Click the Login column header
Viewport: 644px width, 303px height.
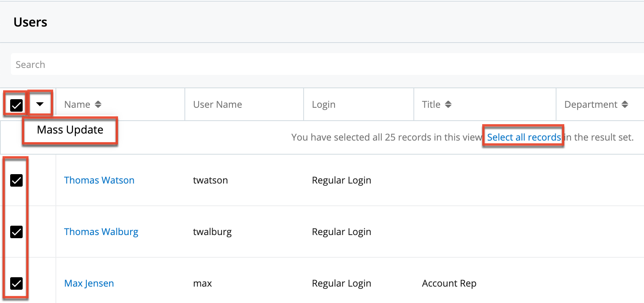pyautogui.click(x=324, y=105)
